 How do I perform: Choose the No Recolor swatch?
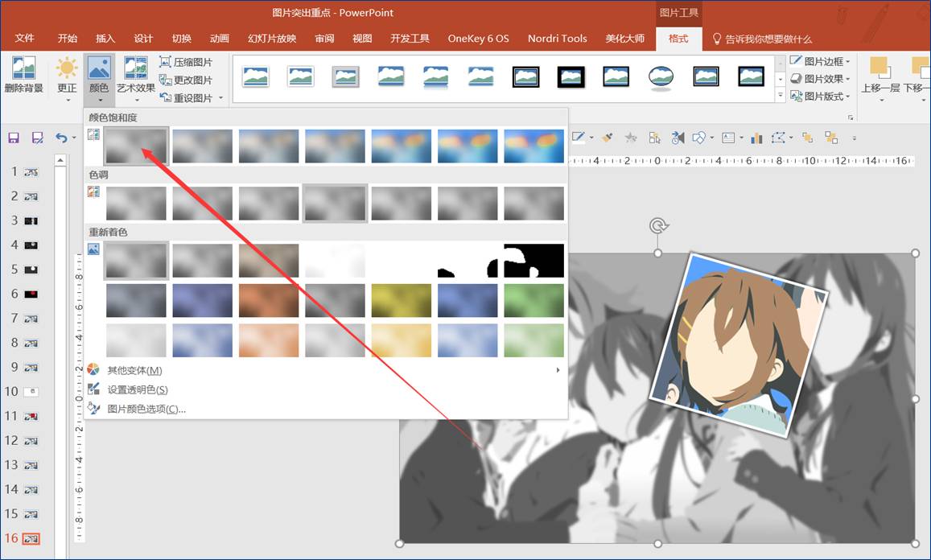(x=136, y=260)
